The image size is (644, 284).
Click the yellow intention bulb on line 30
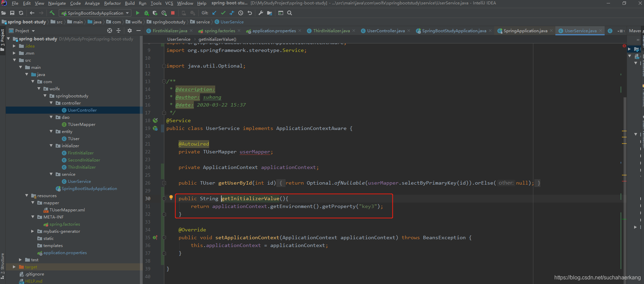click(171, 197)
